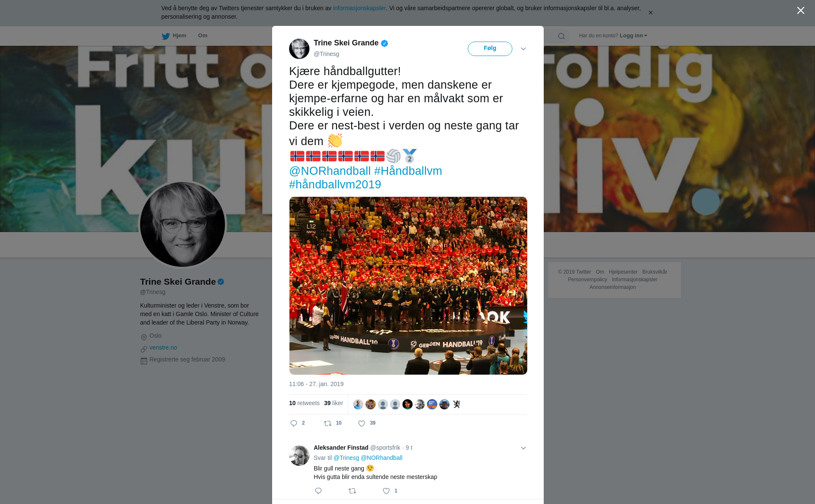Retweet the handball tweet
Image resolution: width=815 pixels, height=504 pixels.
pyautogui.click(x=328, y=423)
